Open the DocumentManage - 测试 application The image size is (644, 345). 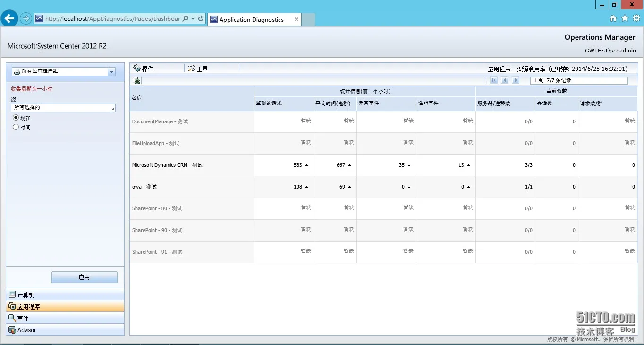click(160, 121)
